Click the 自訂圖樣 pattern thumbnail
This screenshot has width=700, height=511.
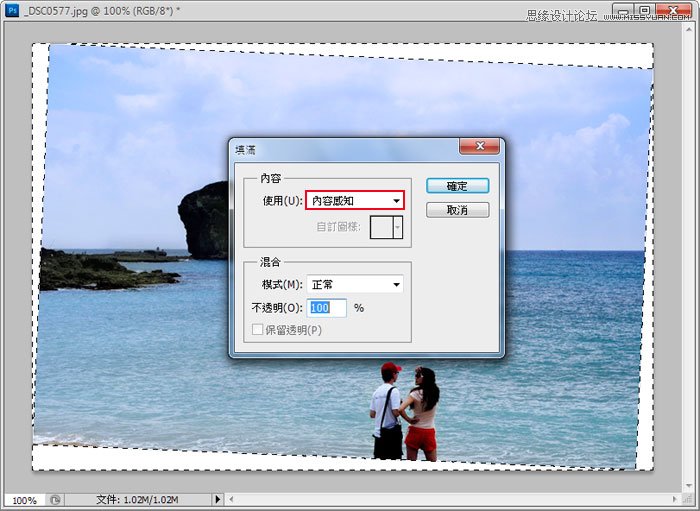tap(381, 227)
